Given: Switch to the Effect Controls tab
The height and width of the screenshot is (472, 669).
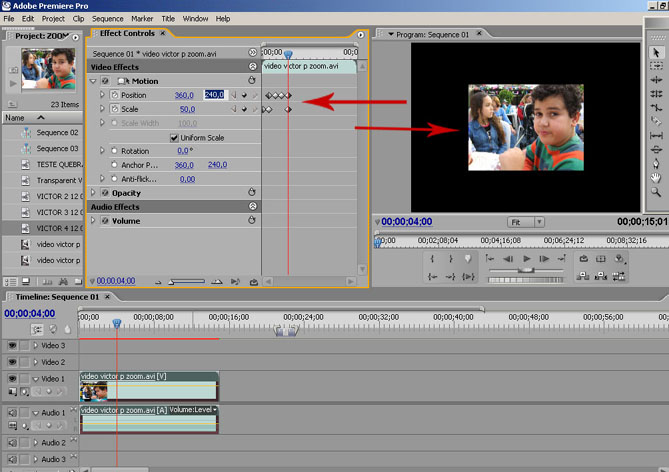Looking at the screenshot, I should point(126,34).
